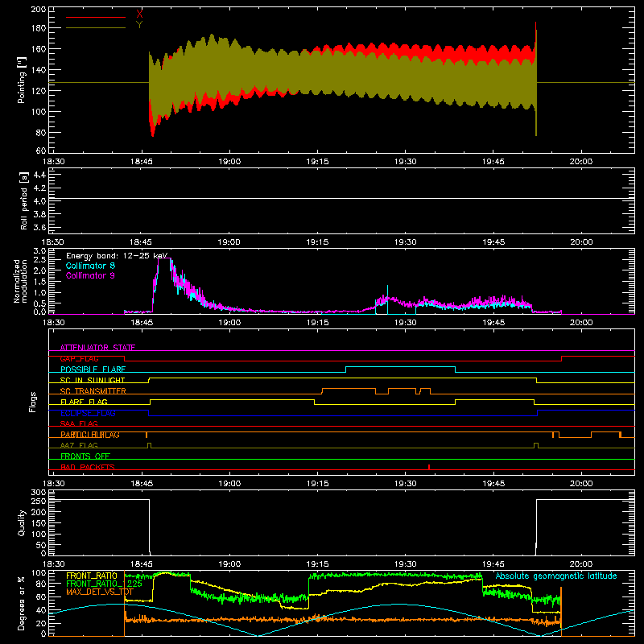Click the 3.0 tick on modulation axis
The image size is (644, 644).
[x=39, y=251]
